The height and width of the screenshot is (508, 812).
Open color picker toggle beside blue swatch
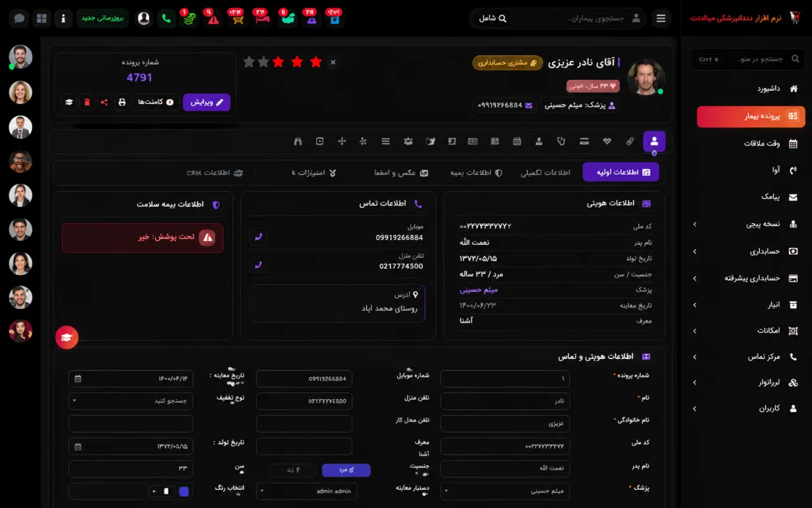coord(162,491)
